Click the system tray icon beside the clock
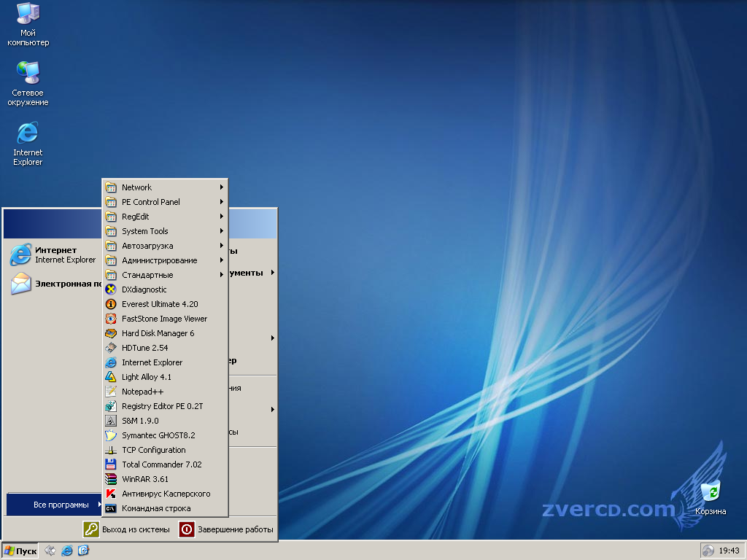 click(x=708, y=551)
